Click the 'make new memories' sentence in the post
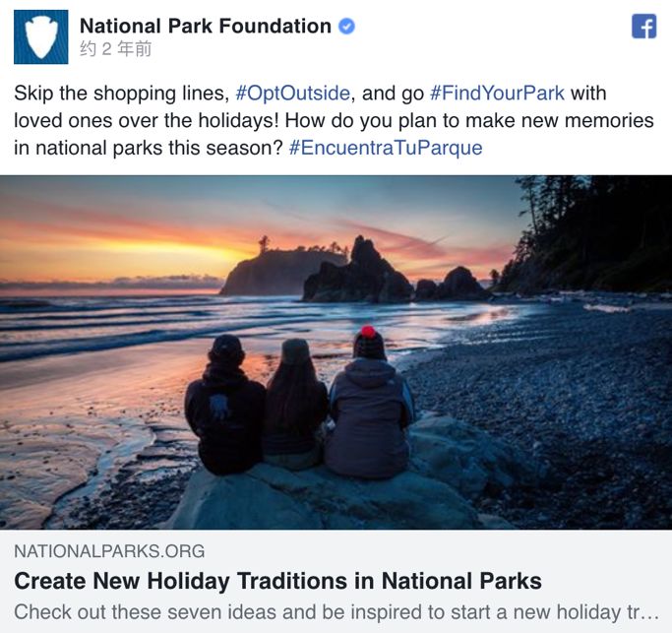 click(x=512, y=121)
